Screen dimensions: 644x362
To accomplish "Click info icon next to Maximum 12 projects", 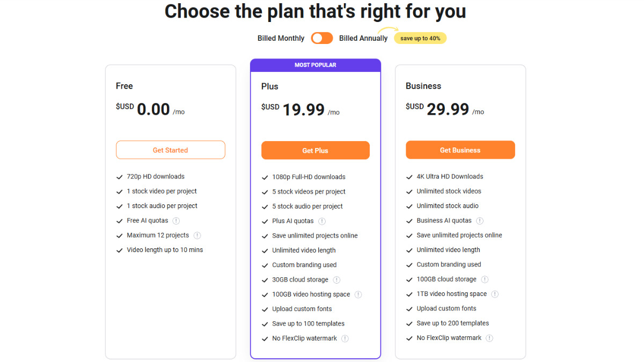I will [x=197, y=235].
